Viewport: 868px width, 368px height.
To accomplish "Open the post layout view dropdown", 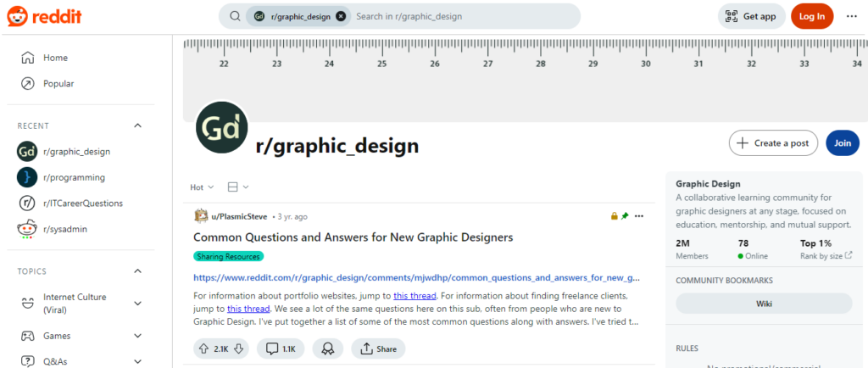I will click(x=238, y=187).
